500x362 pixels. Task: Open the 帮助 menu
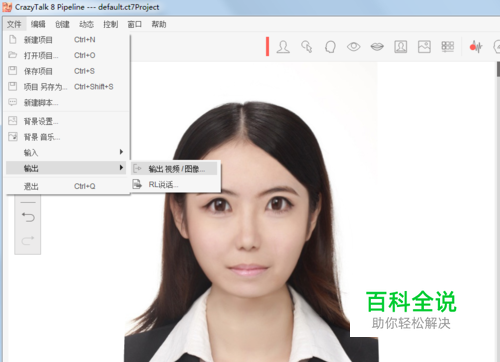159,24
